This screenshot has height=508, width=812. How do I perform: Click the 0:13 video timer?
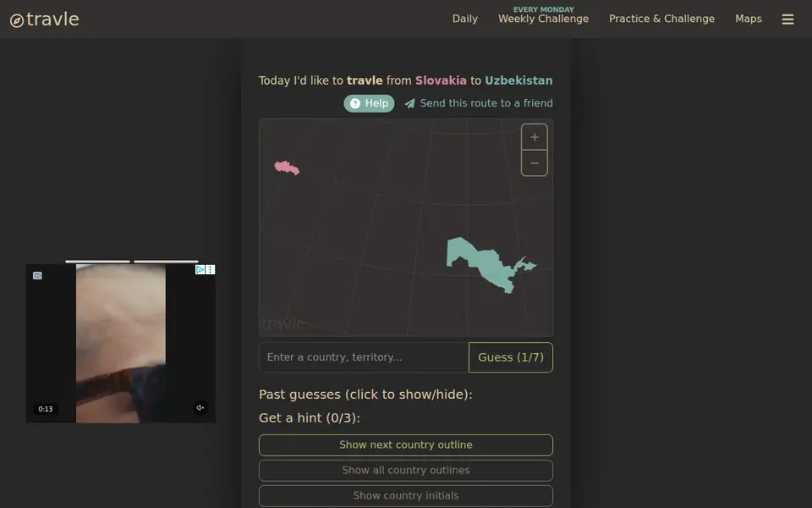coord(46,409)
